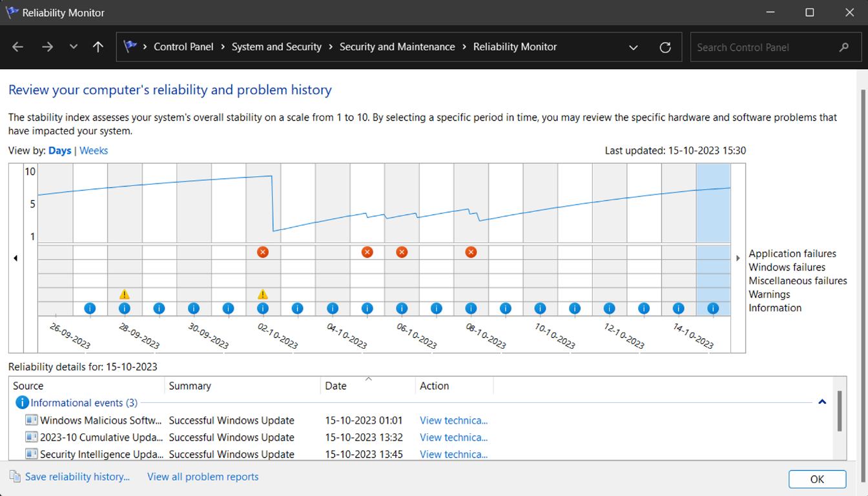Refresh the Reliability Monitor page
868x496 pixels.
665,47
